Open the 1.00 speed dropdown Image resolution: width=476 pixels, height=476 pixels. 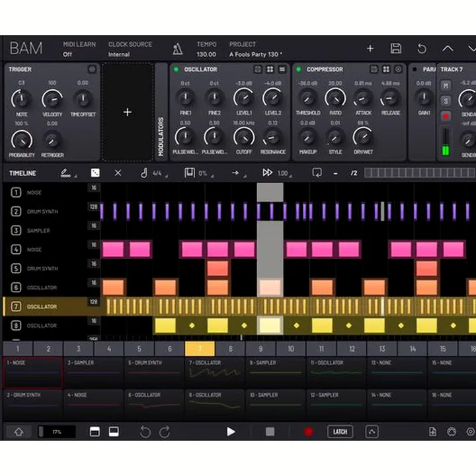coord(278,173)
